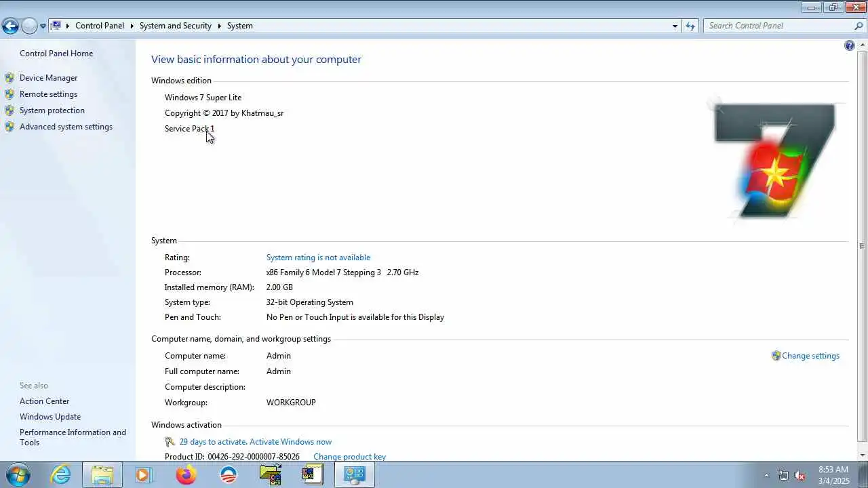Click the shield icon beside Remote settings
This screenshot has width=868, height=488.
pyautogui.click(x=9, y=94)
